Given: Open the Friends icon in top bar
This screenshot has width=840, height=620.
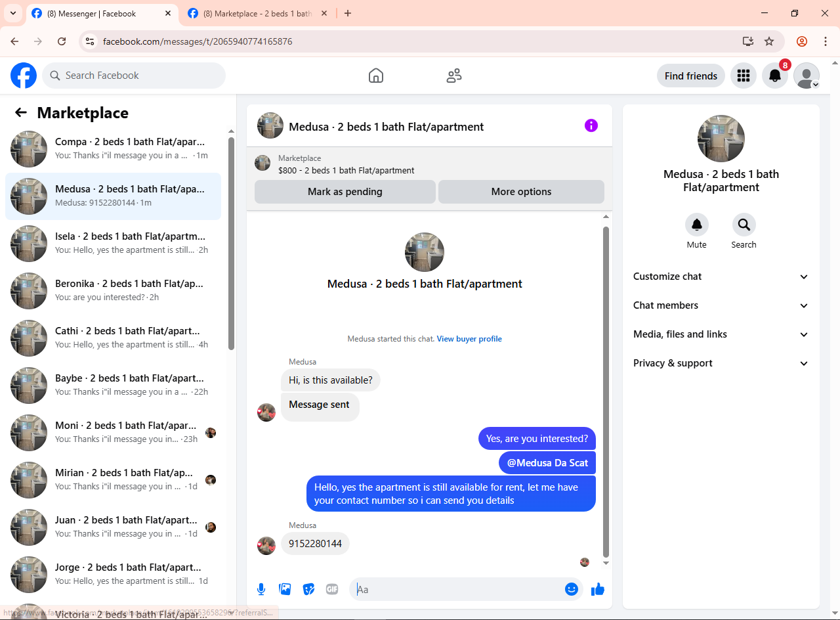Looking at the screenshot, I should coord(454,76).
